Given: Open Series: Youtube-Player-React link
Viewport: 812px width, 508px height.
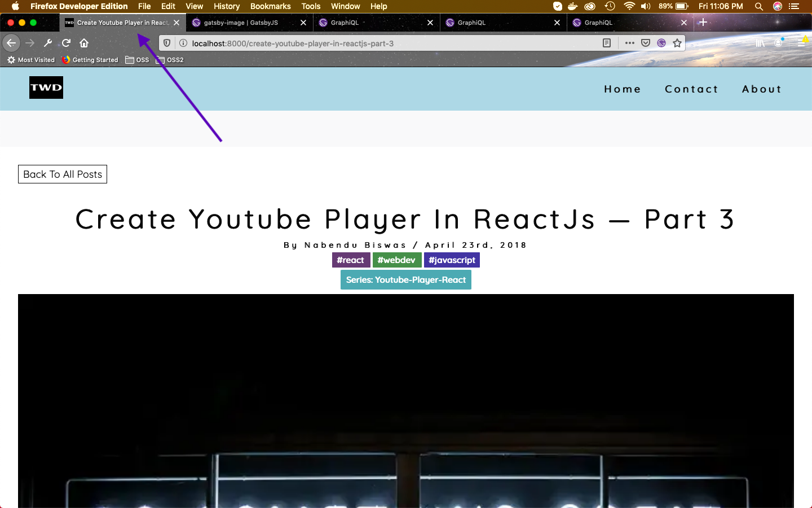Looking at the screenshot, I should (406, 280).
